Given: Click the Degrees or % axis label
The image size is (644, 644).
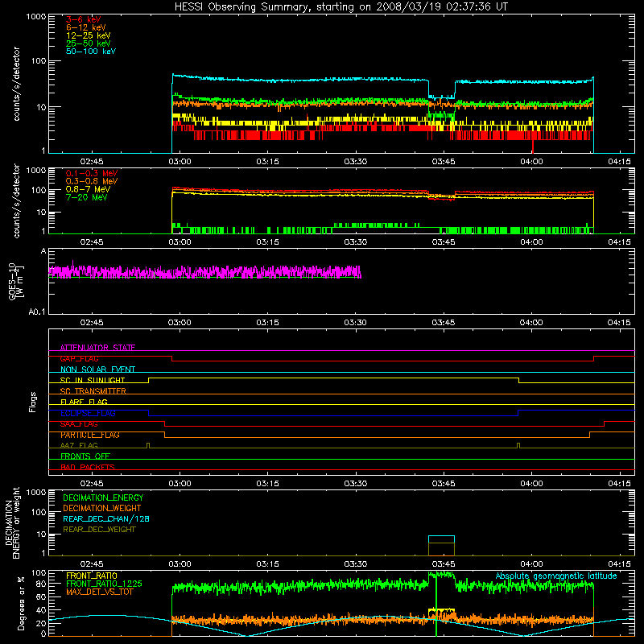Looking at the screenshot, I should 21,603.
